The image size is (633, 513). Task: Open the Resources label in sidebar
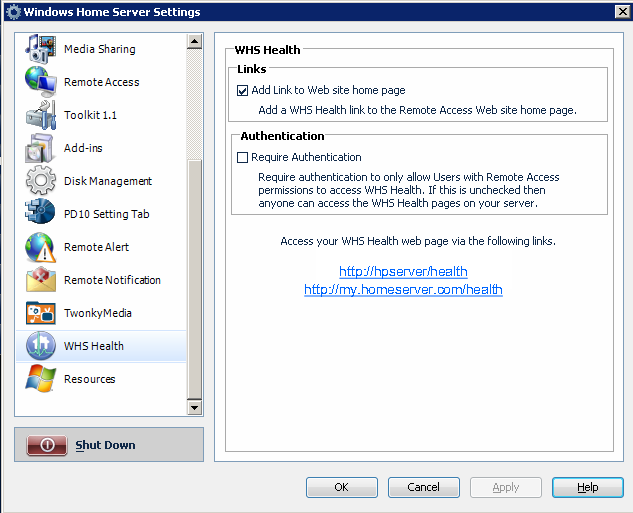click(x=90, y=379)
